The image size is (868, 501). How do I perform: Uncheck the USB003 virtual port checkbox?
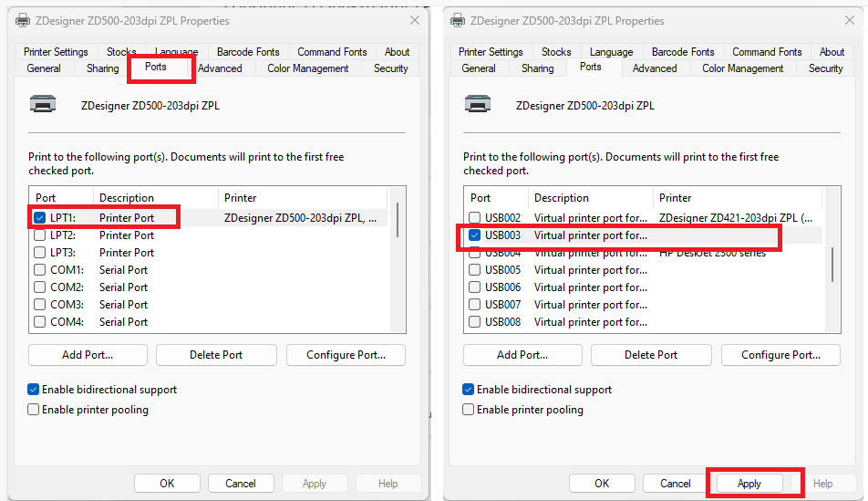(475, 235)
